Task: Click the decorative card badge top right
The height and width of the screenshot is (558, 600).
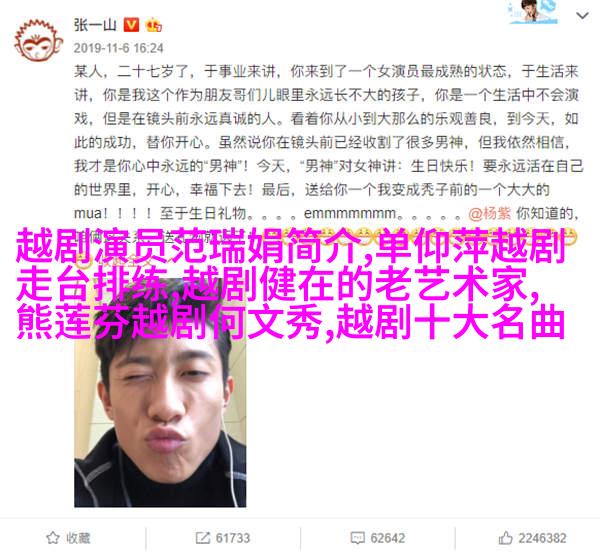Action: point(533,12)
